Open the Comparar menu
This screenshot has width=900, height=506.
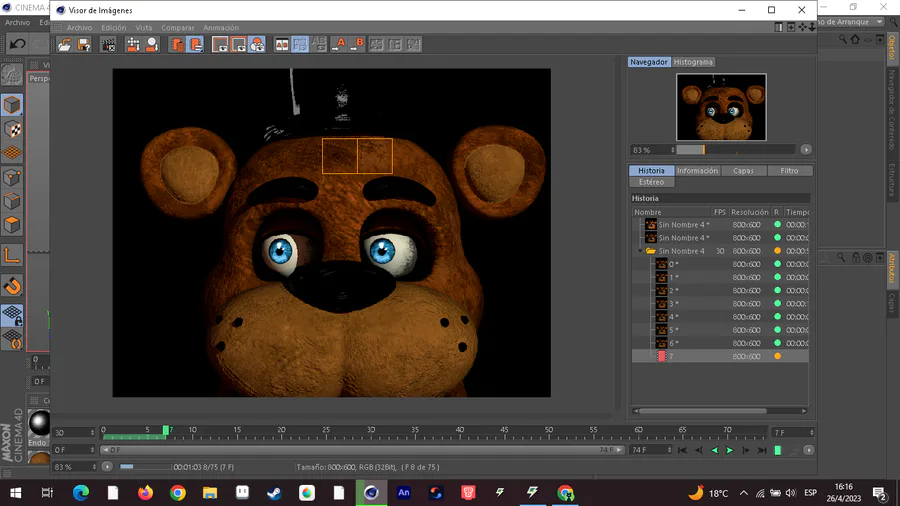[177, 28]
